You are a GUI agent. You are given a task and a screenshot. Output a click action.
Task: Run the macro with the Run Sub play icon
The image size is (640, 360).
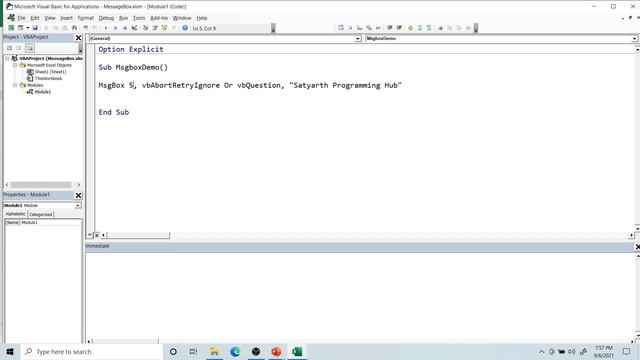[106, 28]
